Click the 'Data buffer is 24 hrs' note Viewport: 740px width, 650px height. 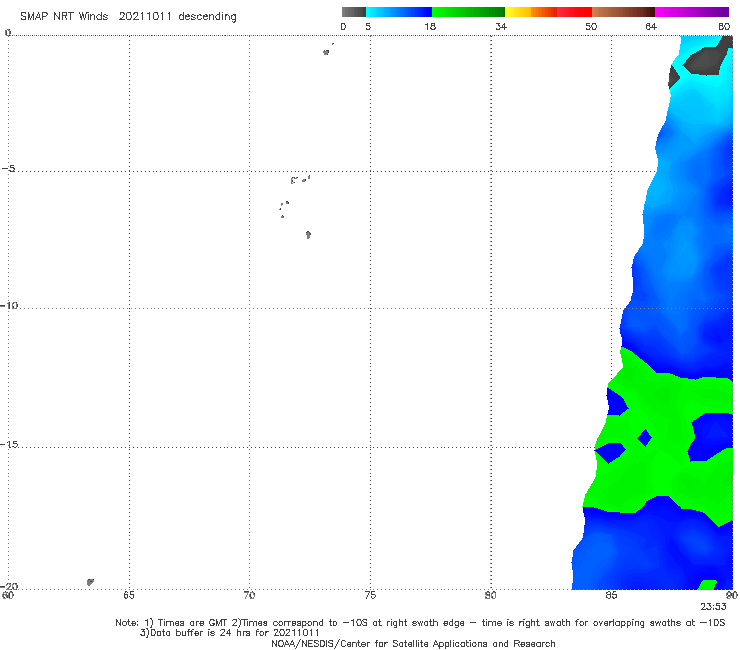[229, 633]
